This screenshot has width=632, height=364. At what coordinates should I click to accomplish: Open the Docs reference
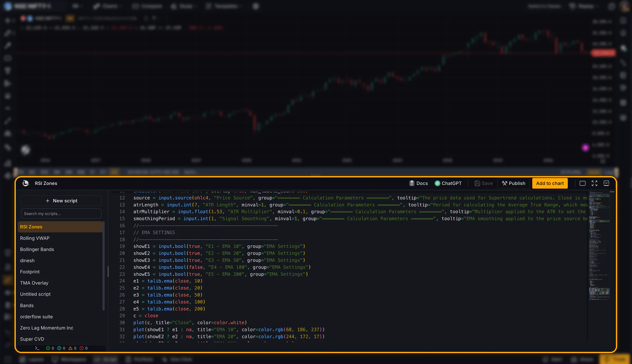click(418, 183)
